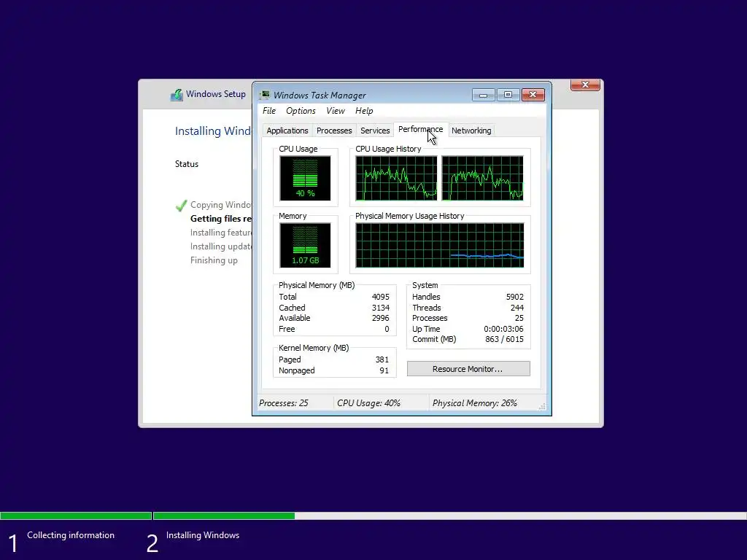Open Resource Monitor
This screenshot has width=747, height=560.
(468, 369)
